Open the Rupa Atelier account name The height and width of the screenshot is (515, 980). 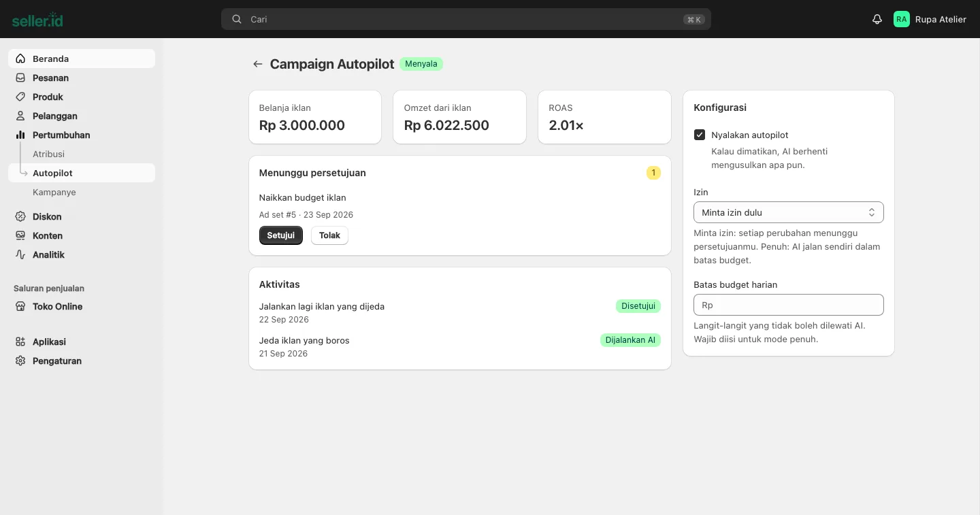pyautogui.click(x=941, y=19)
